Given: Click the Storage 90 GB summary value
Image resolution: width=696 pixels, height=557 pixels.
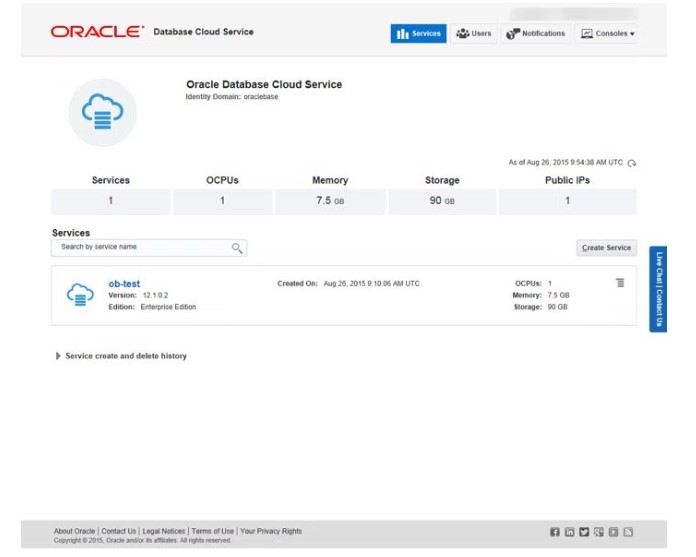Looking at the screenshot, I should pyautogui.click(x=442, y=201).
